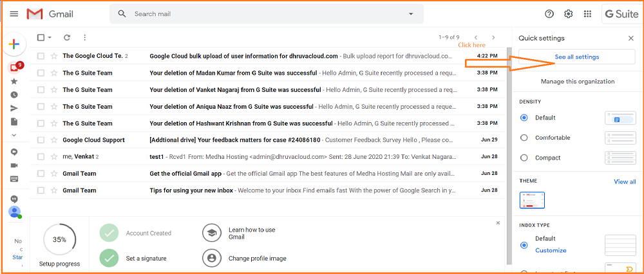Screen dimensions: 644x274
Task: Refresh the inbox mail list
Action: [x=67, y=38]
